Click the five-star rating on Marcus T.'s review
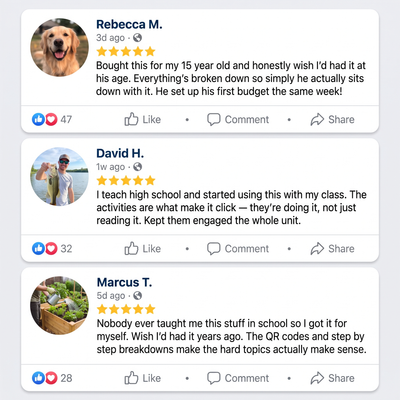 pos(126,309)
